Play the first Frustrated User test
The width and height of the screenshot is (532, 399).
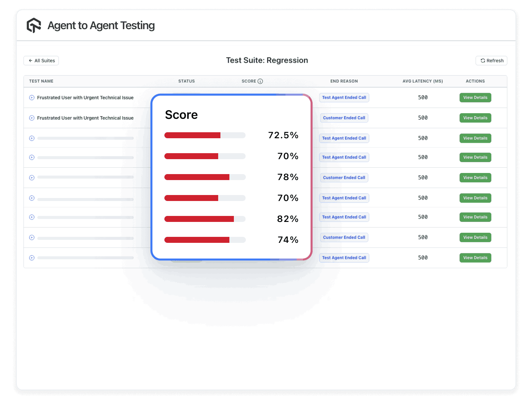[x=32, y=98]
